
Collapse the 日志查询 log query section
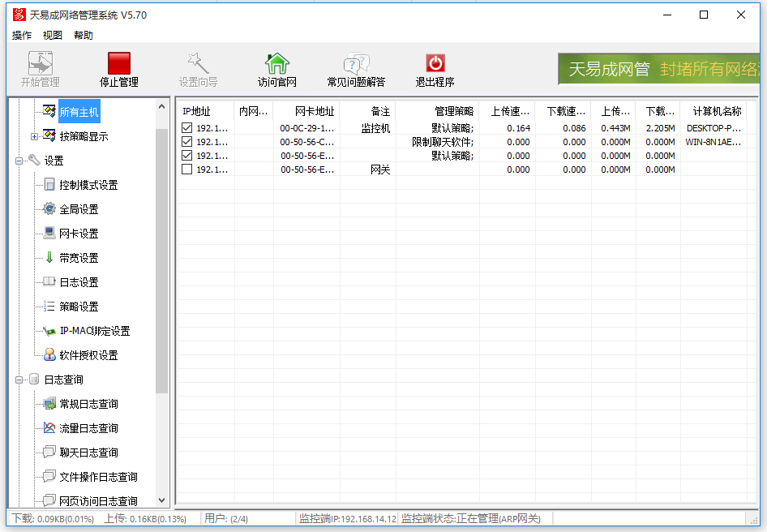(19, 380)
